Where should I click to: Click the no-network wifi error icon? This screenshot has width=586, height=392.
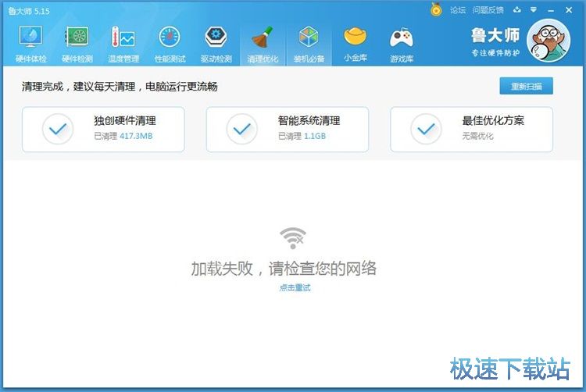(x=293, y=238)
